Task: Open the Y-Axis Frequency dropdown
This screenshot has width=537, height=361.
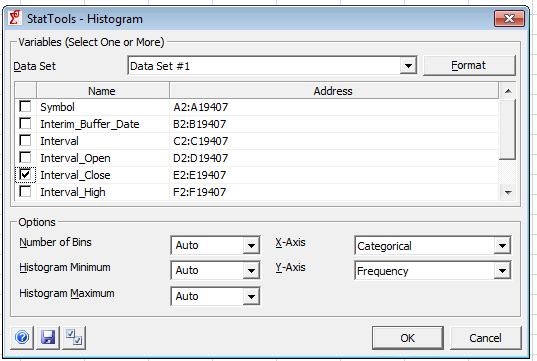Action: point(502,271)
